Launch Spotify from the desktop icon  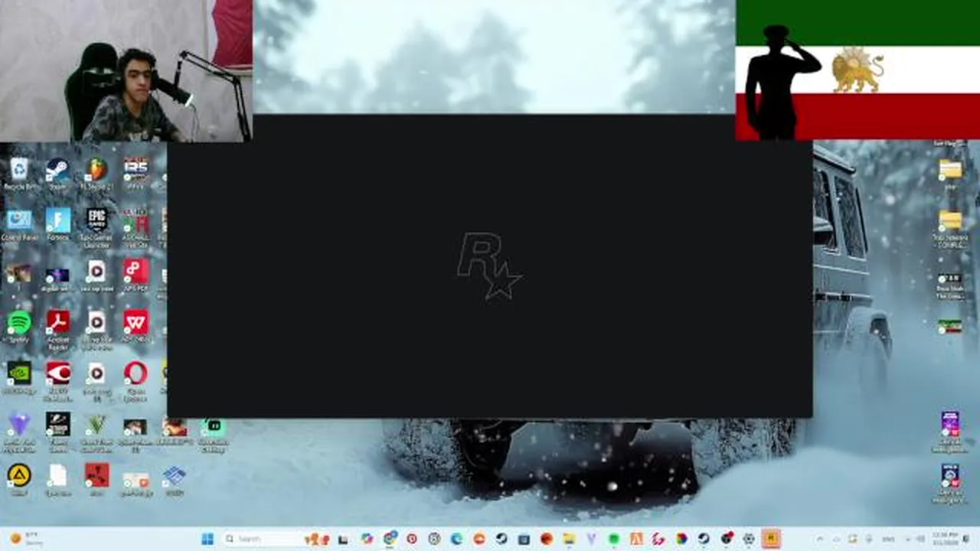click(19, 327)
